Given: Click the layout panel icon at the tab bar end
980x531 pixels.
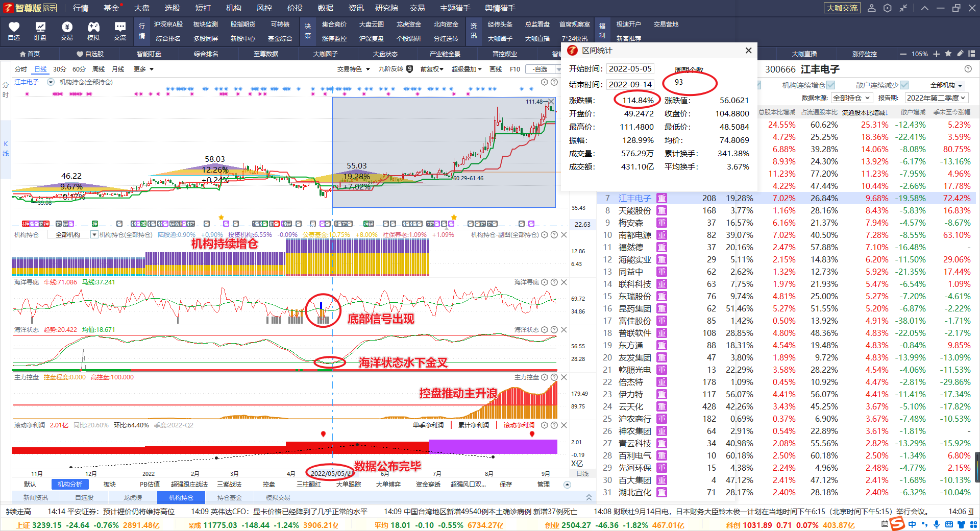Looking at the screenshot, I should click(972, 54).
